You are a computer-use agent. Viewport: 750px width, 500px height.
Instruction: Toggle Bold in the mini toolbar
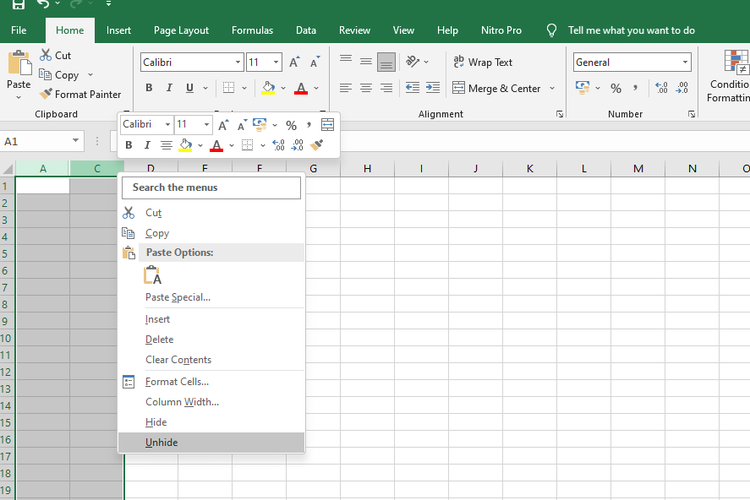point(129,145)
